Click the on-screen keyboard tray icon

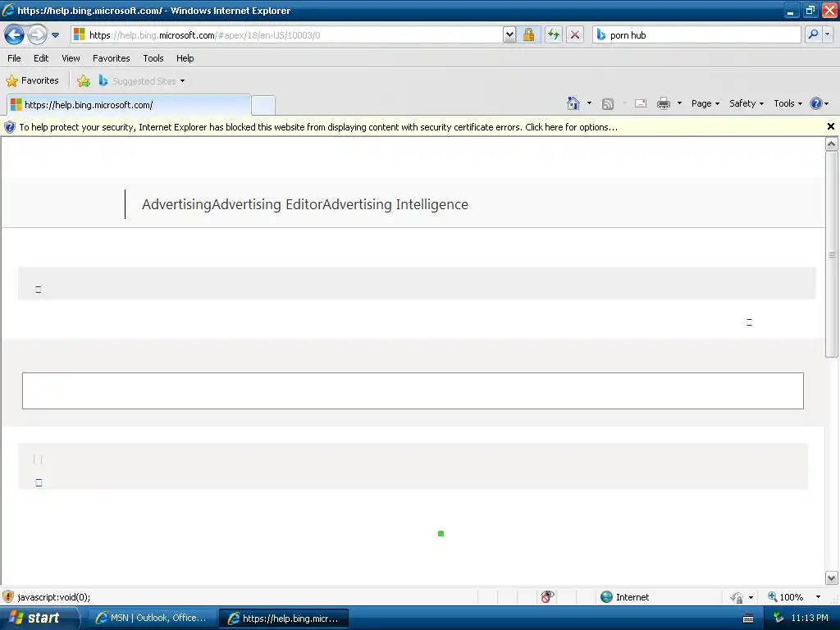(748, 619)
